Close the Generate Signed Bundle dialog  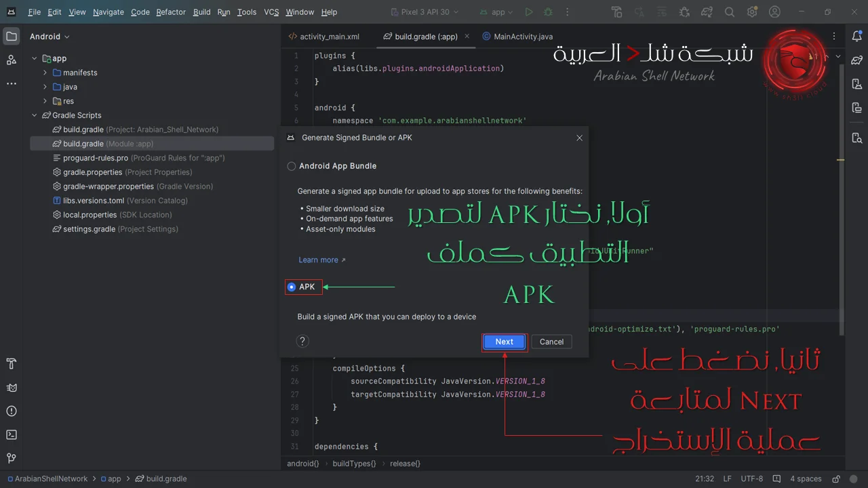(579, 138)
